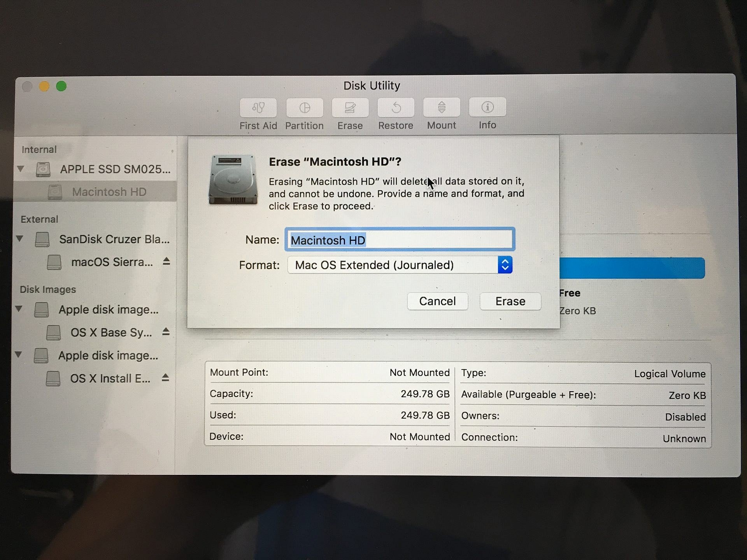Click the Partition toolbar icon
Image resolution: width=747 pixels, height=560 pixels.
[305, 108]
